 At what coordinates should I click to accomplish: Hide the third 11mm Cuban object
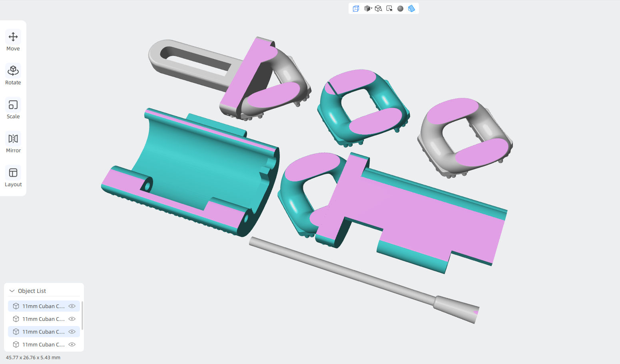(x=72, y=332)
